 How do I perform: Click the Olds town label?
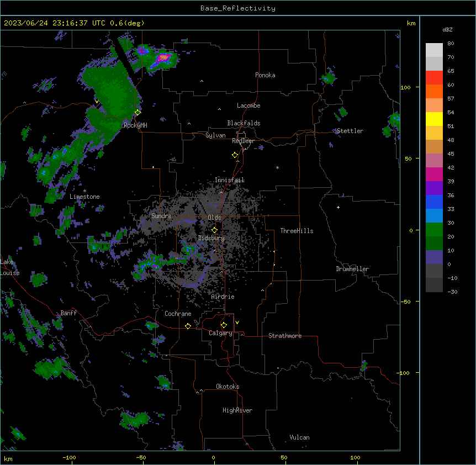pyautogui.click(x=214, y=218)
